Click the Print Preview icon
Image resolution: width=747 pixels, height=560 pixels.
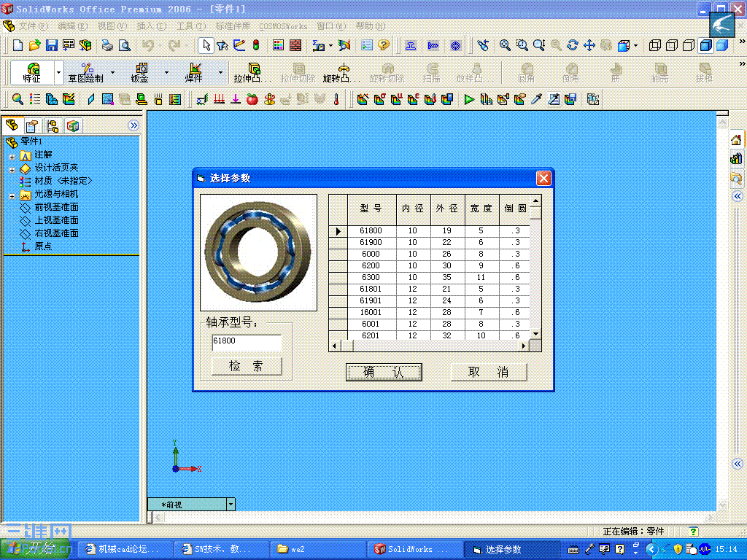tap(124, 45)
